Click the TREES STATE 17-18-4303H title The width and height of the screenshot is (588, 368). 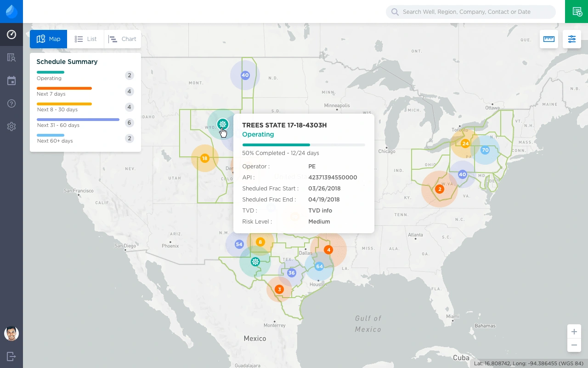[x=284, y=125]
